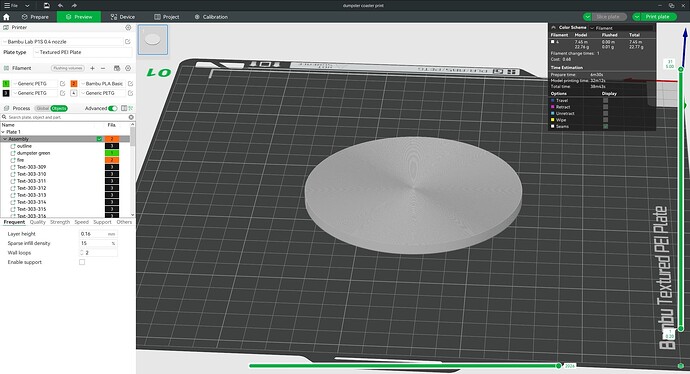The height and width of the screenshot is (374, 690).
Task: Toggle Seams display checkbox
Action: coord(606,126)
